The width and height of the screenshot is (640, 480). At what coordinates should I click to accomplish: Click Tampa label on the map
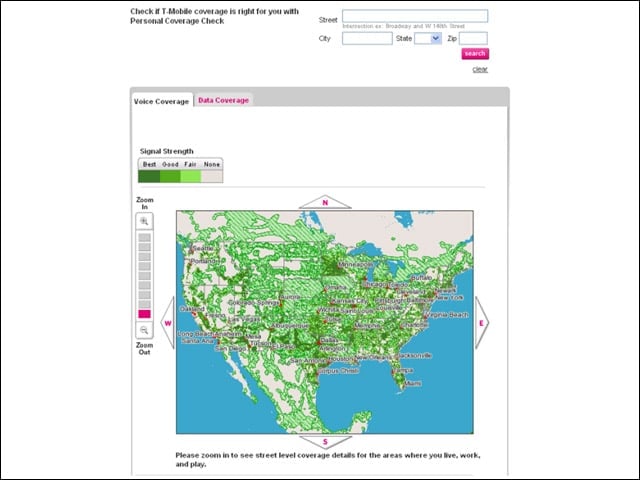pos(404,370)
